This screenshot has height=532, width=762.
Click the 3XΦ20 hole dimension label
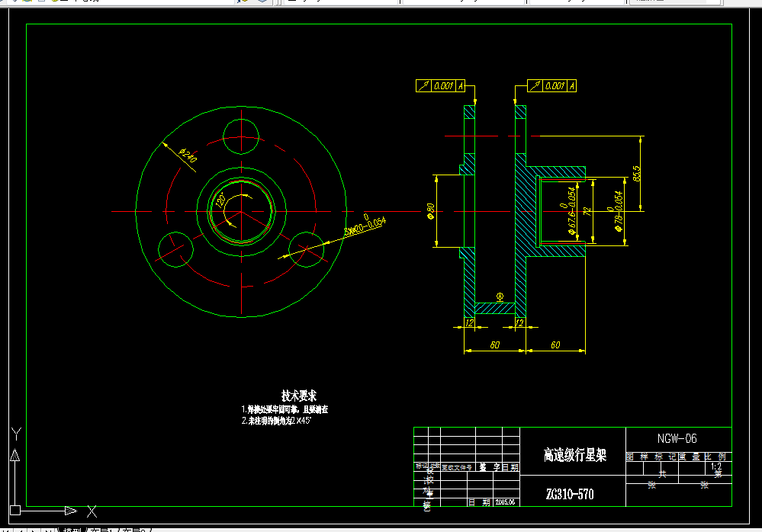(x=365, y=226)
